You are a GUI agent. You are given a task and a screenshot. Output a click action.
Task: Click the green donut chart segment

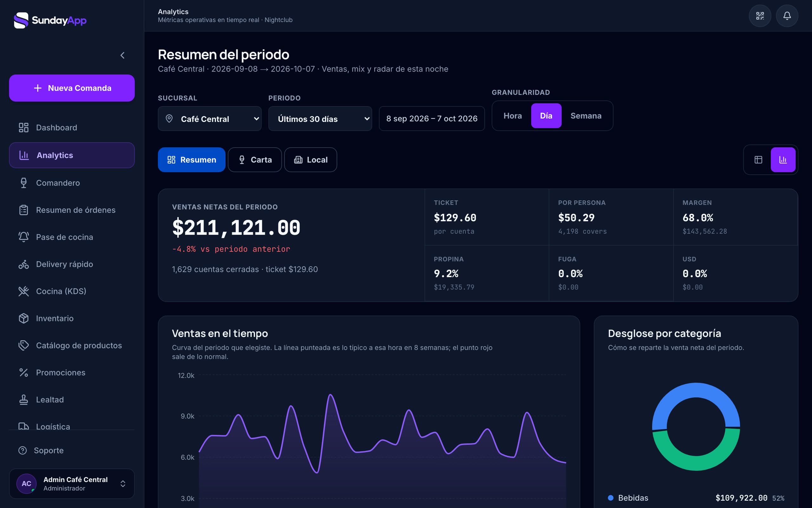(696, 463)
